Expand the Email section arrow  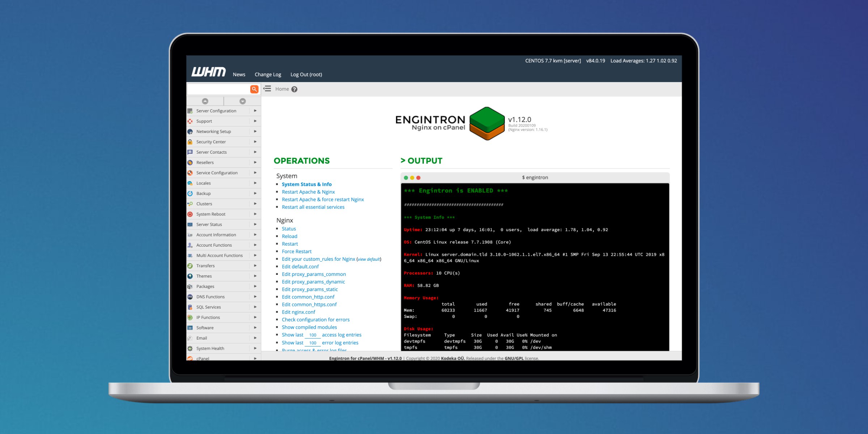[x=255, y=338]
